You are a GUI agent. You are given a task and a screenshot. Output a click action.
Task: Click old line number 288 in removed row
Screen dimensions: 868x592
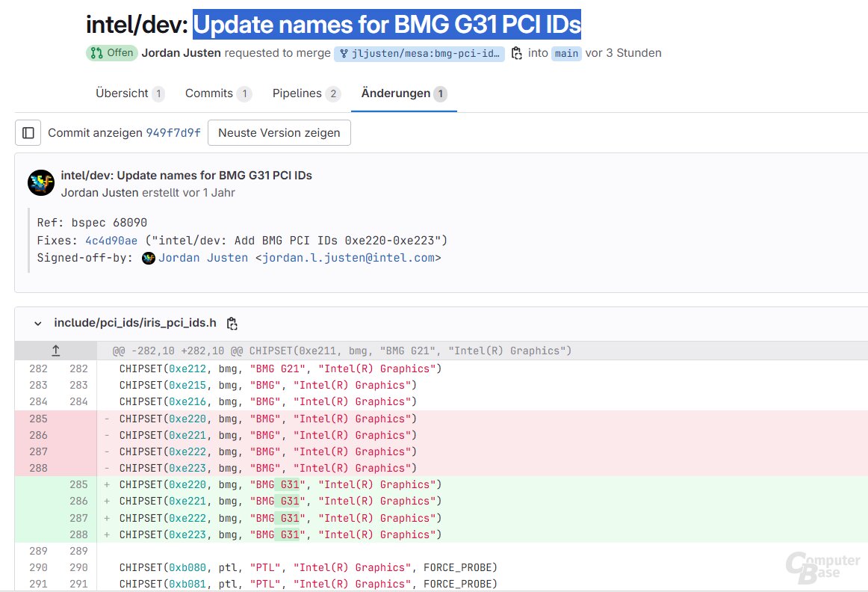pos(38,469)
